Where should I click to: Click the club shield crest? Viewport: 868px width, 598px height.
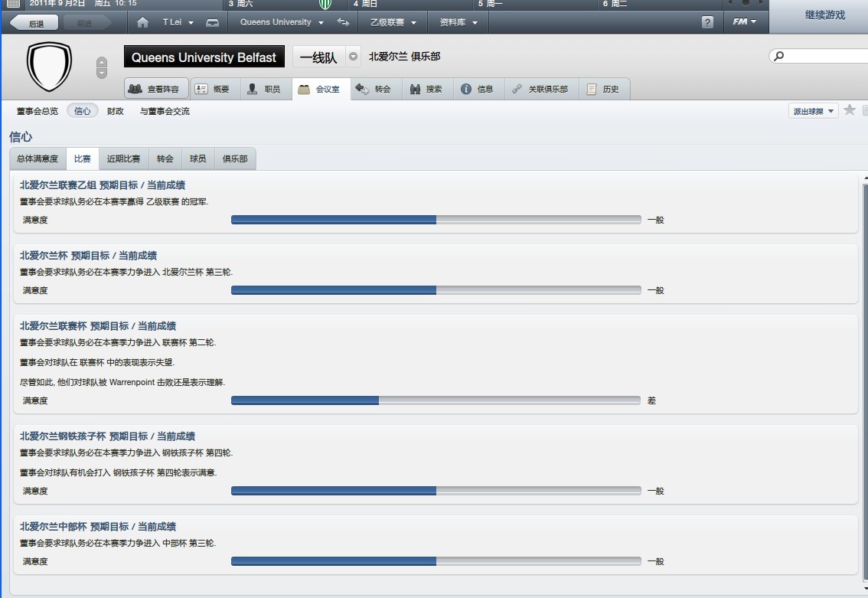(49, 67)
